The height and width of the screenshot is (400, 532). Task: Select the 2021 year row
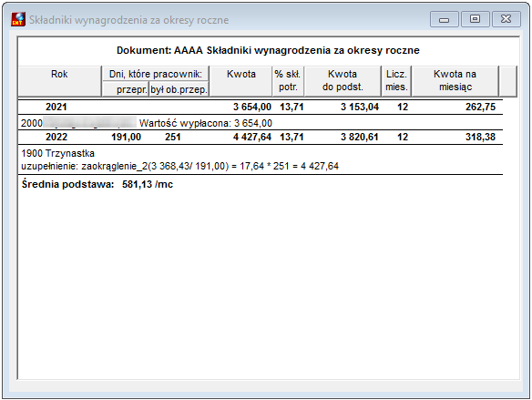click(261, 107)
